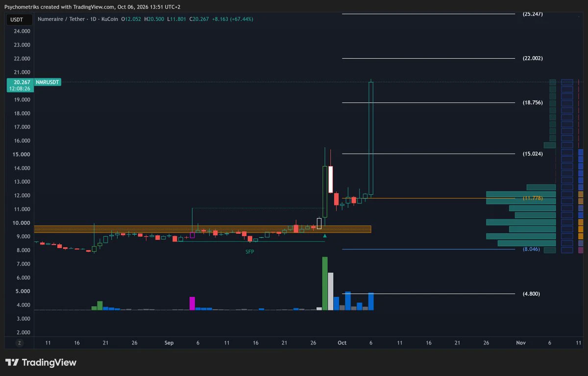Image resolution: width=588 pixels, height=376 pixels.
Task: Select the orange (11.778) level label
Action: tap(533, 198)
